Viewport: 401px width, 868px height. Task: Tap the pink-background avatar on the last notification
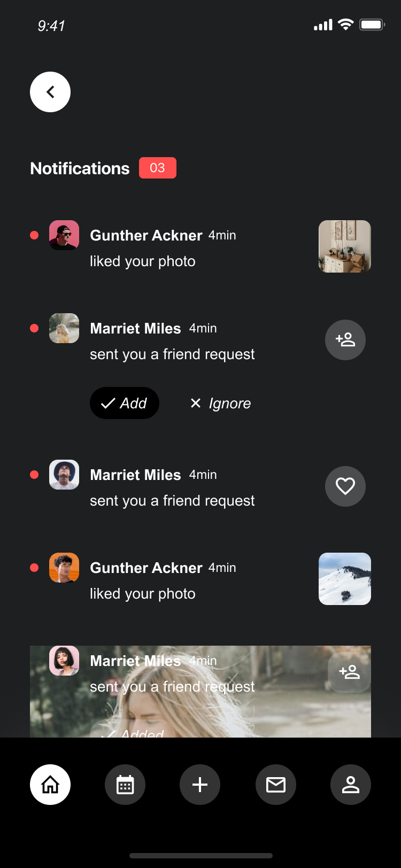click(x=64, y=661)
